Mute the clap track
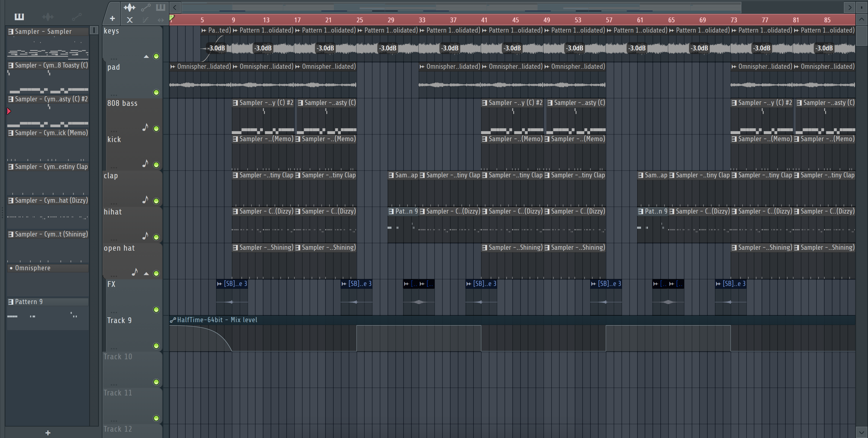Screen dimensions: 868x438 point(156,201)
